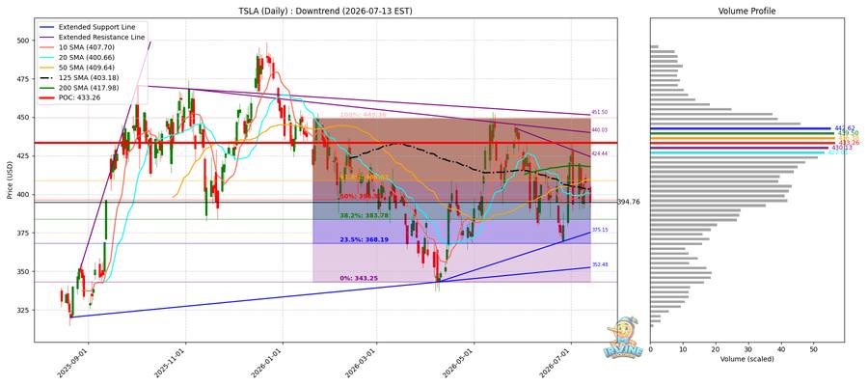Click the '38.2%: 383.78' Fibonacci label
The width and height of the screenshot is (868, 386).
[x=365, y=215]
